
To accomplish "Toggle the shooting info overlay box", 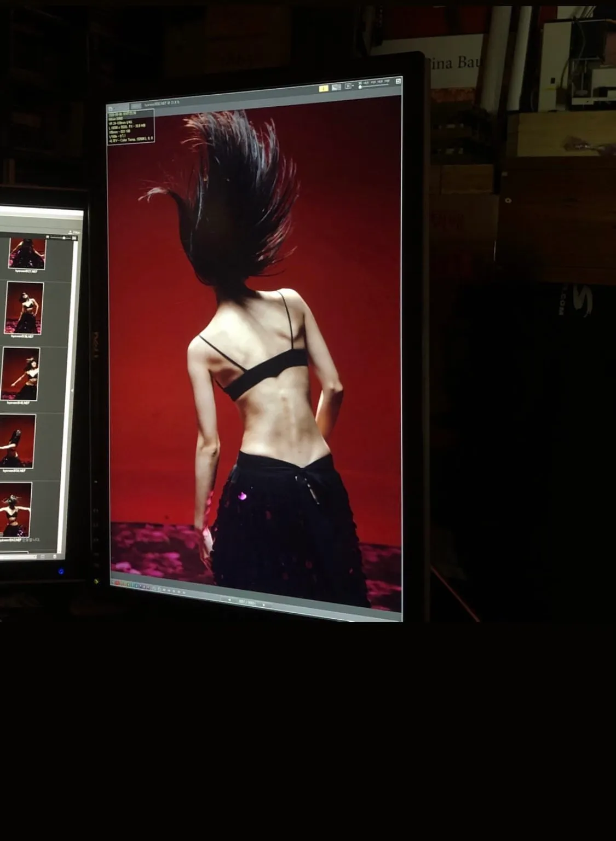I will pos(131,127).
